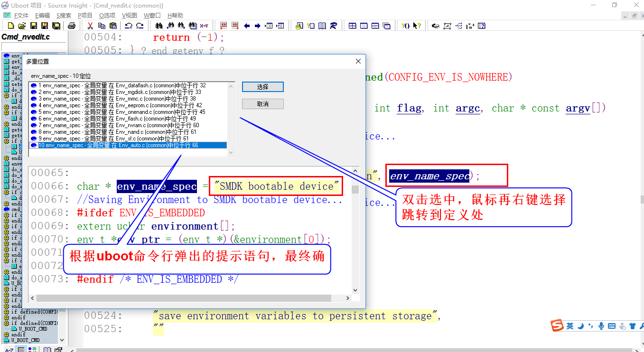Click the English 英 input mode indicator
The image size is (644, 352).
[570, 326]
